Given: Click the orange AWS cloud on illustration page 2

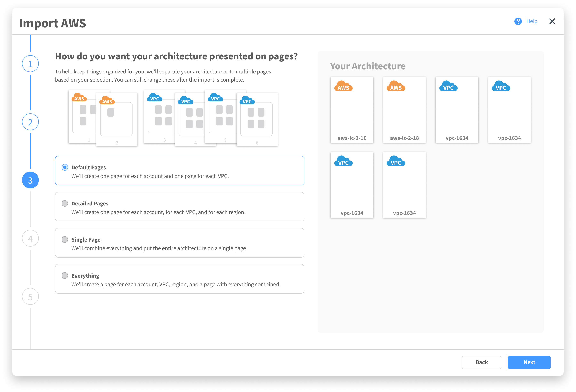Looking at the screenshot, I should coord(107,101).
